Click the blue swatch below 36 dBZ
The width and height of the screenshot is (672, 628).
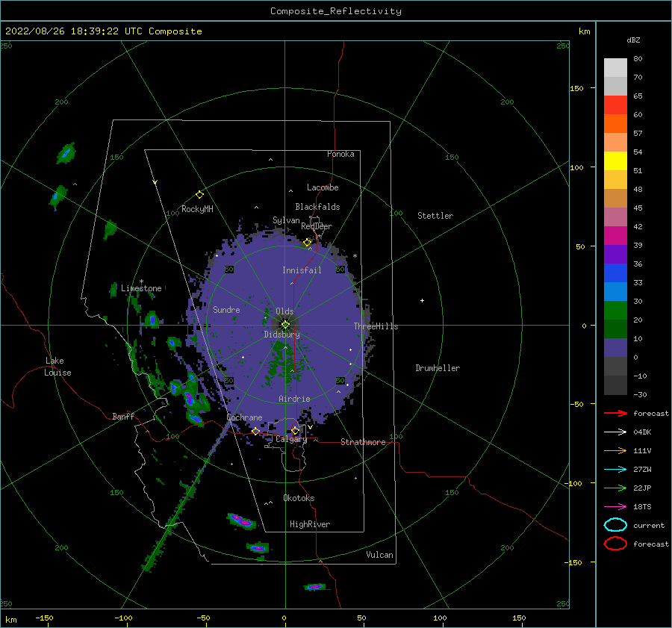(x=615, y=273)
